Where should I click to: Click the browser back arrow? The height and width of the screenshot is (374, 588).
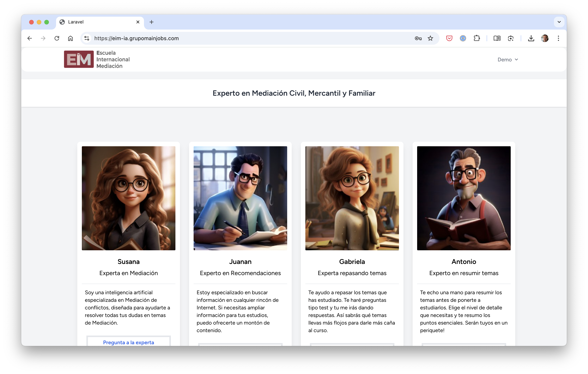coord(30,38)
